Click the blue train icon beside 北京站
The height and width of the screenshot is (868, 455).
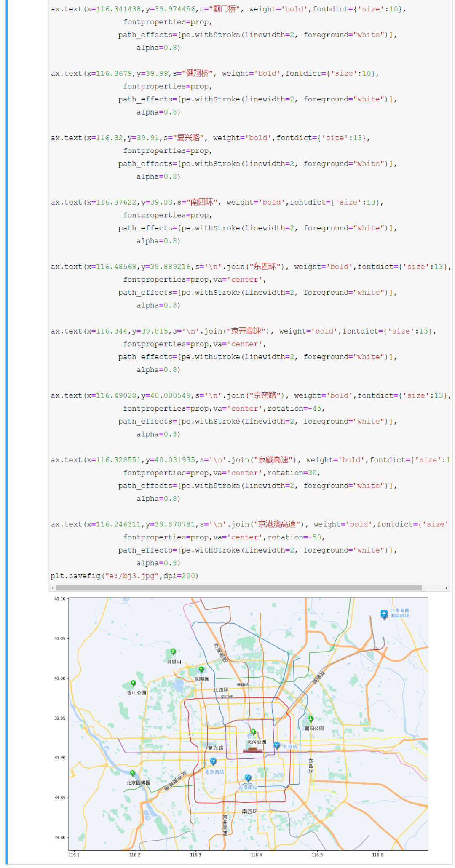tap(277, 745)
